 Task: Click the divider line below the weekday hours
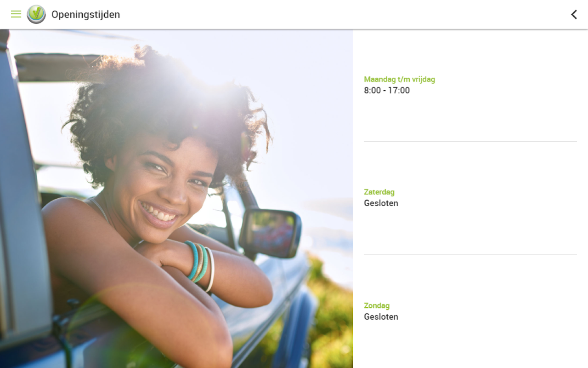pyautogui.click(x=470, y=141)
